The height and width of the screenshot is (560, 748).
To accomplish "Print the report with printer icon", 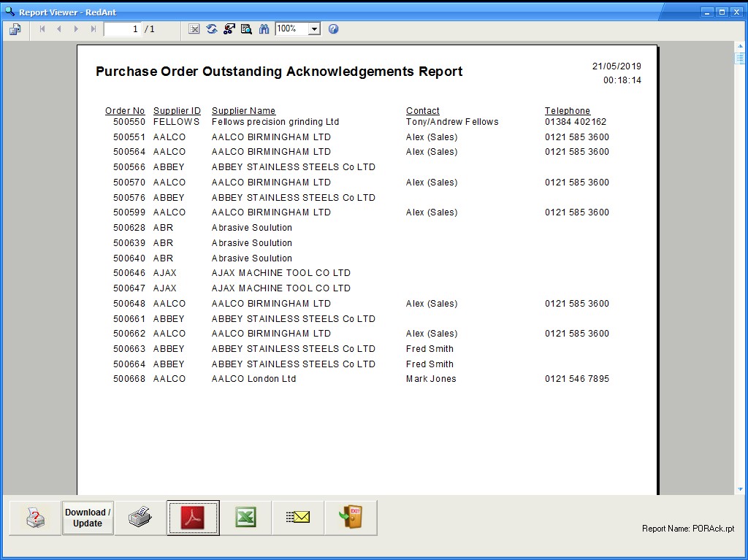I will click(140, 518).
